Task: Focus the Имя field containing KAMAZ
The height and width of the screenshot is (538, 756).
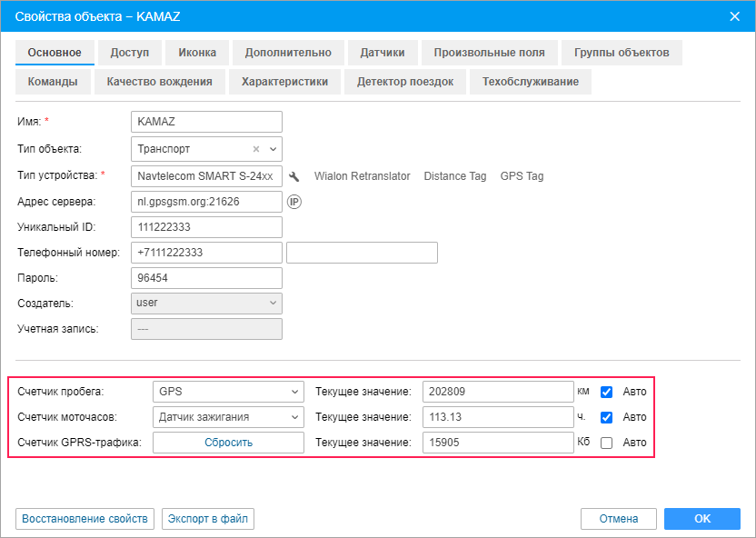Action: (x=206, y=122)
